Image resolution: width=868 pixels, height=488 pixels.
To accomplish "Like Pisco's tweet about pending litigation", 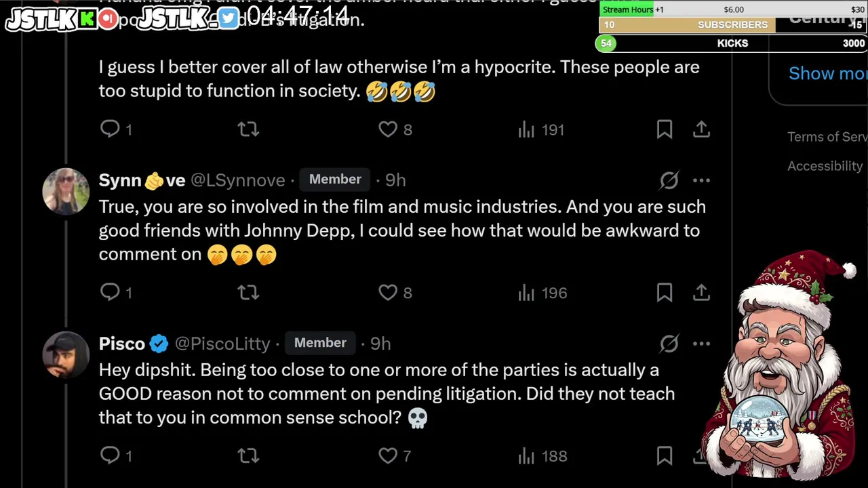I will coord(388,455).
